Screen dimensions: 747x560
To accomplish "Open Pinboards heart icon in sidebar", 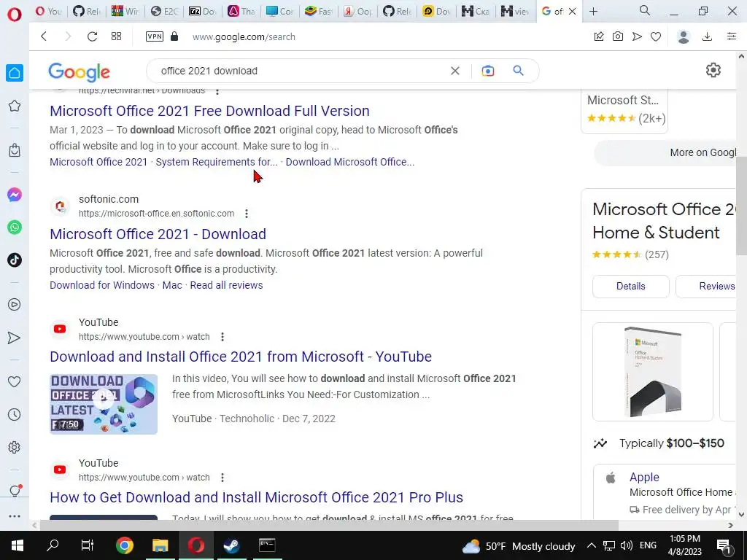I will 15,381.
